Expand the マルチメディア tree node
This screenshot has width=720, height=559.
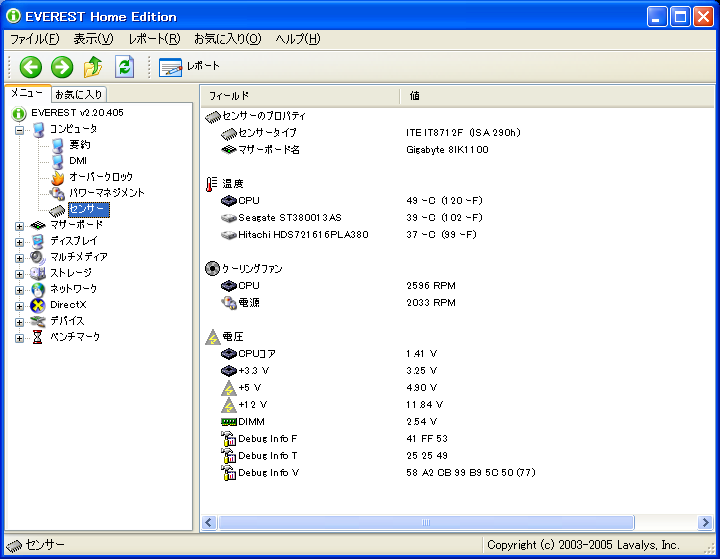click(19, 258)
